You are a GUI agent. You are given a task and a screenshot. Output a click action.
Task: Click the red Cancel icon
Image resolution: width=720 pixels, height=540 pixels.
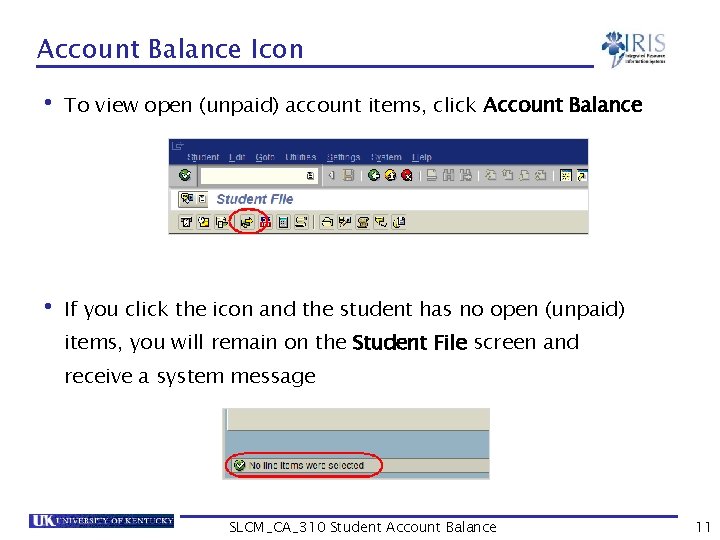tap(407, 175)
